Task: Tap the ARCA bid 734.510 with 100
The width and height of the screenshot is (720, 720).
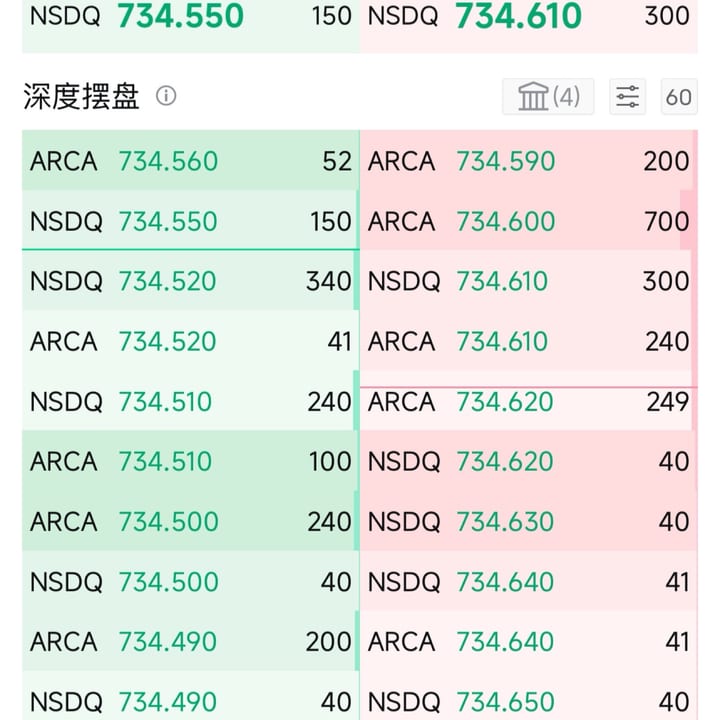Action: 191,461
